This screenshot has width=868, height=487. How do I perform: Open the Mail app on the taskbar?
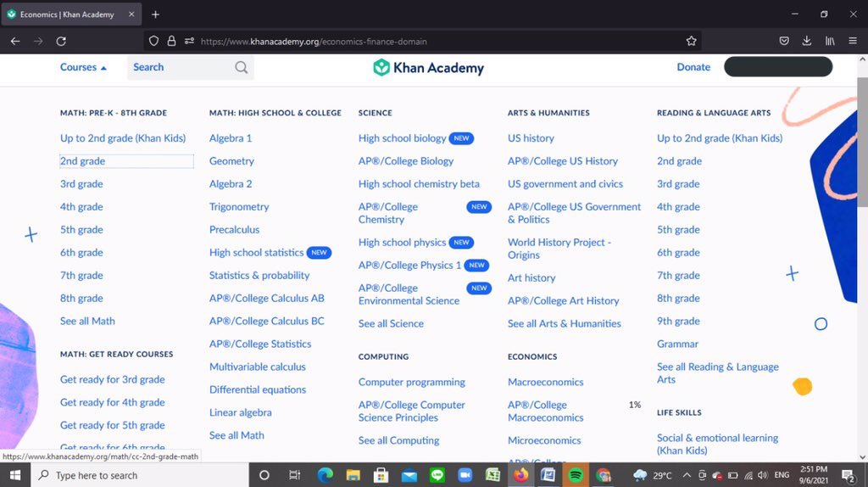[409, 475]
